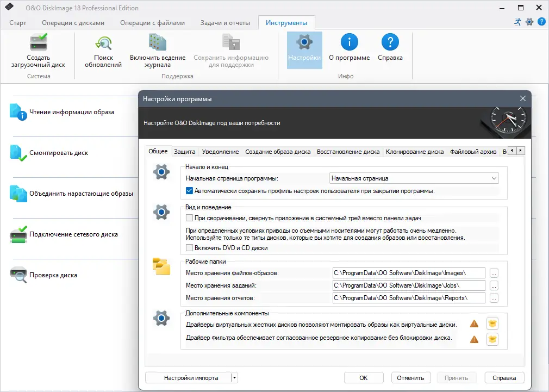
Task: Open Задачи и отчеты tab
Action: (x=225, y=23)
